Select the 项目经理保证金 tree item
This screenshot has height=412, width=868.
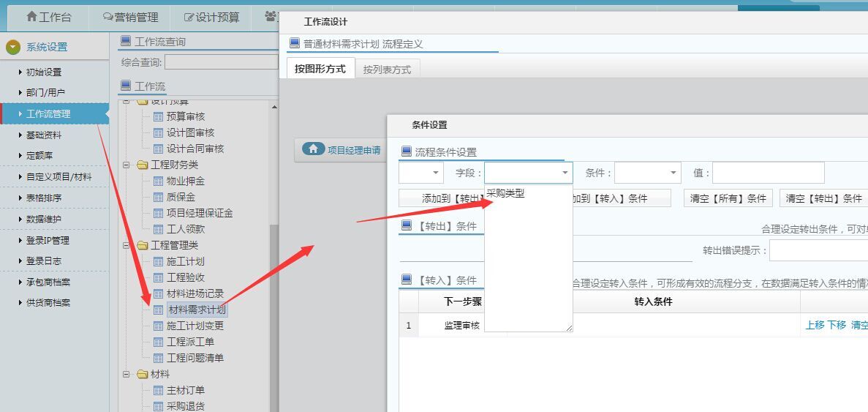pos(200,213)
